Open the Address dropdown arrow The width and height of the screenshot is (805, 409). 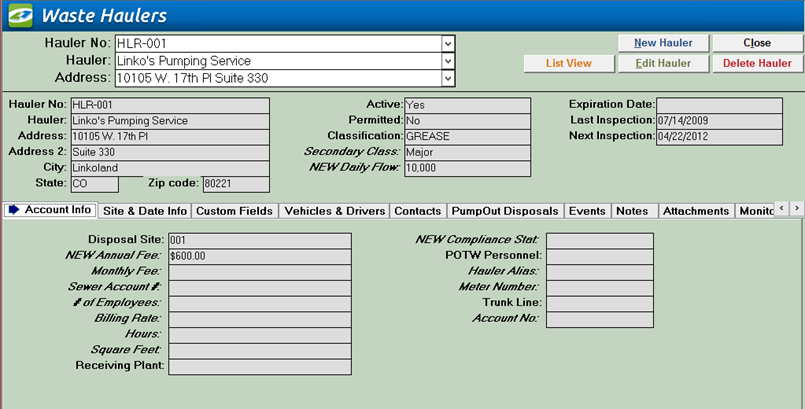[448, 79]
